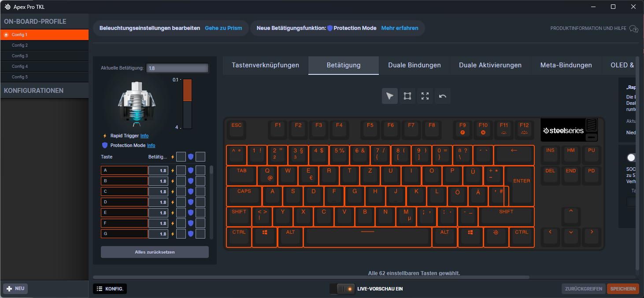644x298 pixels.
Task: Enable Rapid Trigger checkbox for key A
Action: point(181,170)
